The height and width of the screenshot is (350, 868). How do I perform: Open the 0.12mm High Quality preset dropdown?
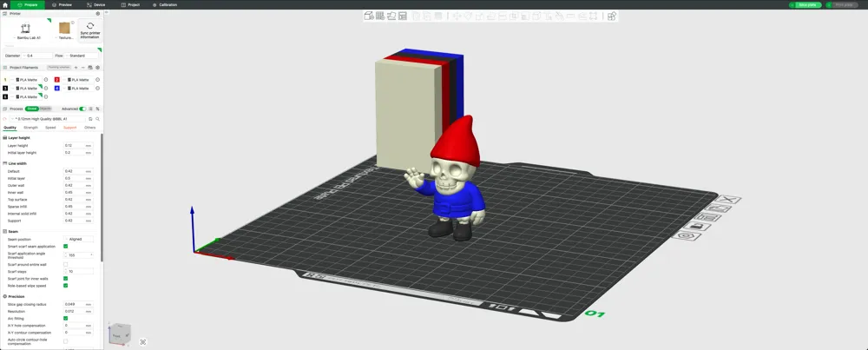click(47, 119)
